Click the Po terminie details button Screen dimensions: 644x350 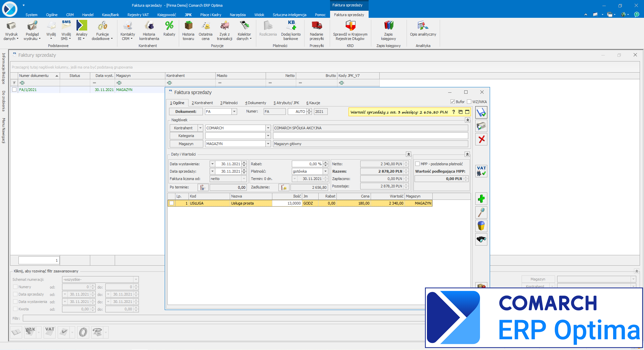point(203,187)
